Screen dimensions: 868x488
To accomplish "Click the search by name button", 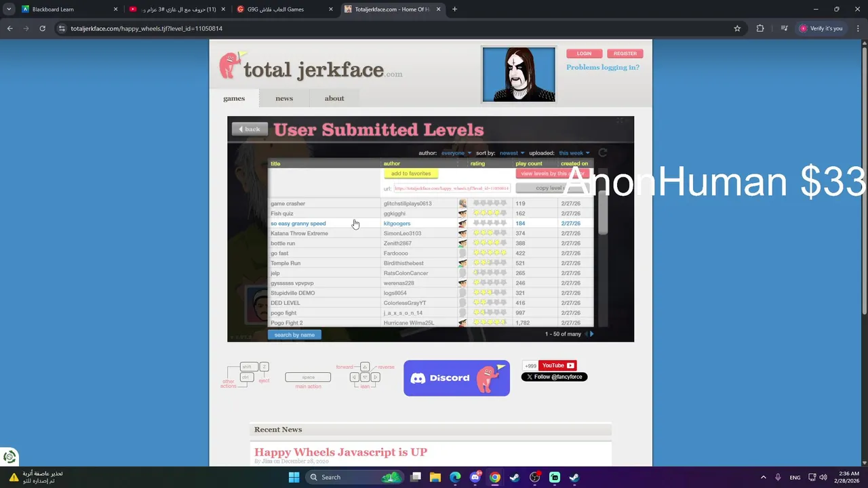I will click(x=294, y=335).
